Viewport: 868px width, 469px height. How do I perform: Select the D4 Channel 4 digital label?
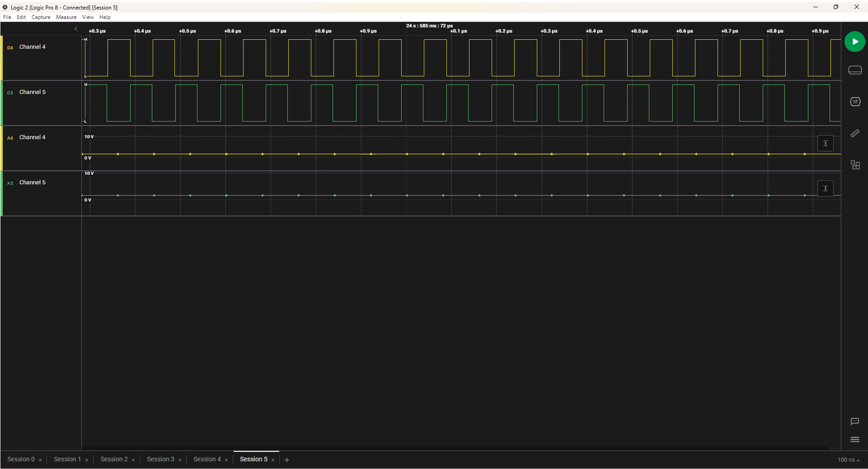[32, 47]
